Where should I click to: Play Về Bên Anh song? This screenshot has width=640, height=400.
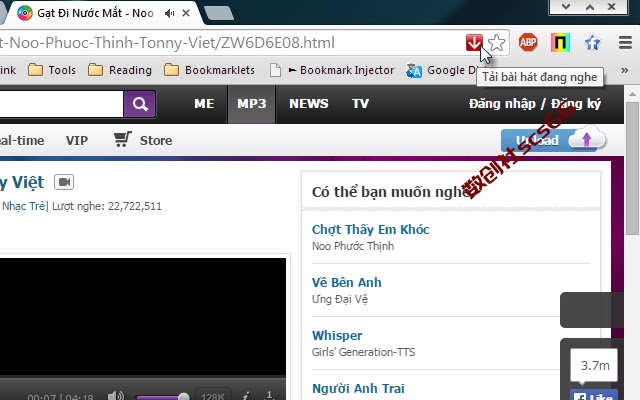(x=347, y=282)
